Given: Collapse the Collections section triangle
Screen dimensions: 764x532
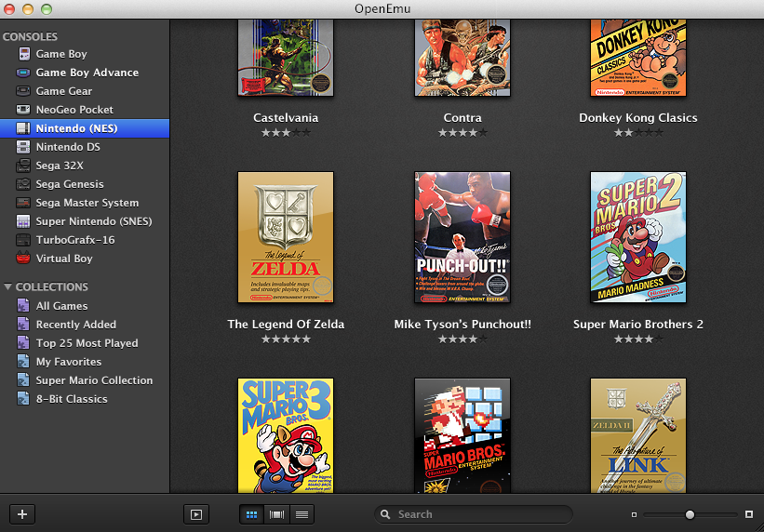Looking at the screenshot, I should (x=7, y=287).
